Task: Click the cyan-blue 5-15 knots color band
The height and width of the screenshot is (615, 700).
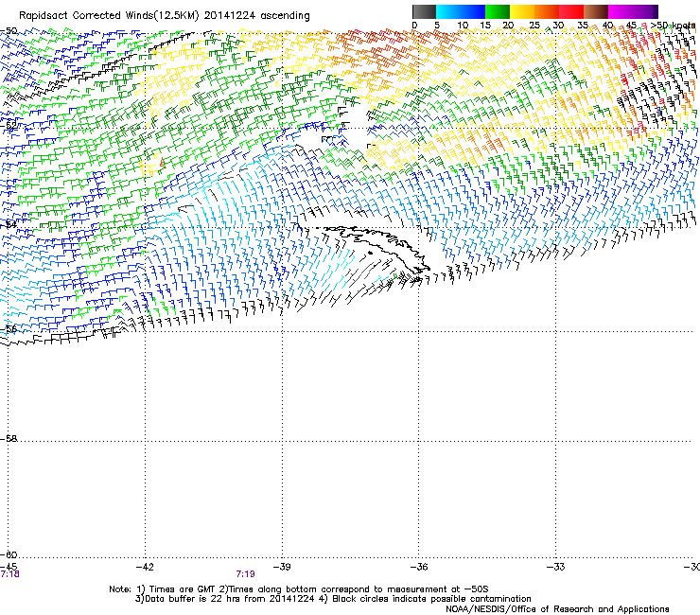Action: pyautogui.click(x=461, y=11)
